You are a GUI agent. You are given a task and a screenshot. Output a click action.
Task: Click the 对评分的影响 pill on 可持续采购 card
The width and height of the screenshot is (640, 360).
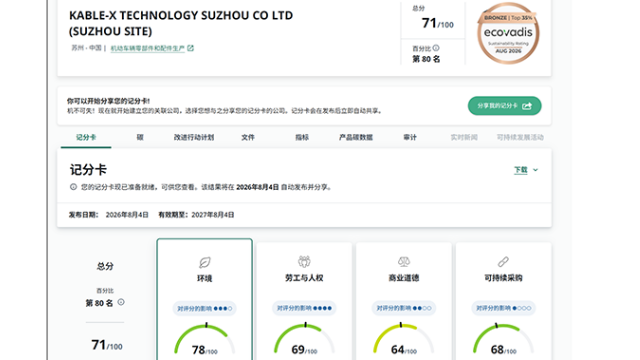[x=503, y=308]
